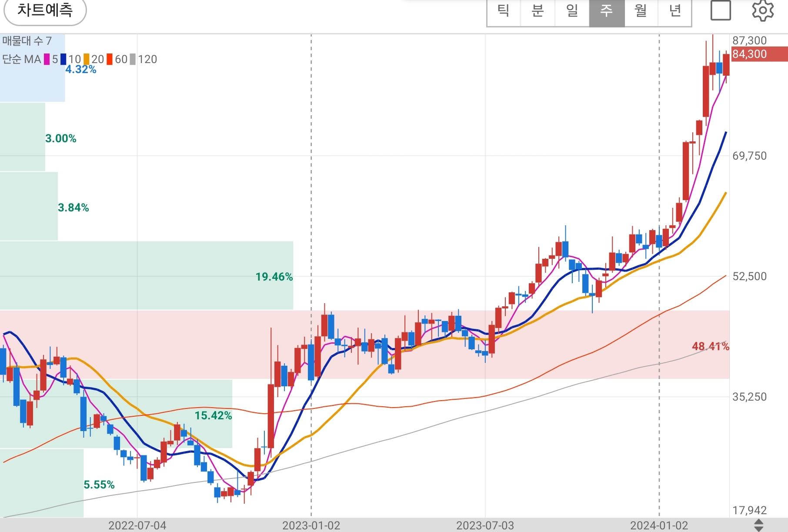Open chart settings gear icon

click(x=763, y=10)
